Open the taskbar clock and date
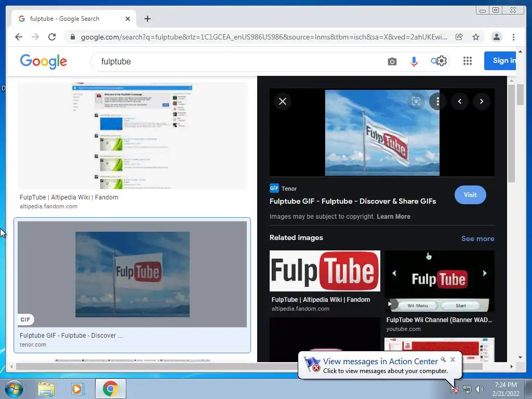Viewport: 532px width, 399px height. click(x=506, y=389)
